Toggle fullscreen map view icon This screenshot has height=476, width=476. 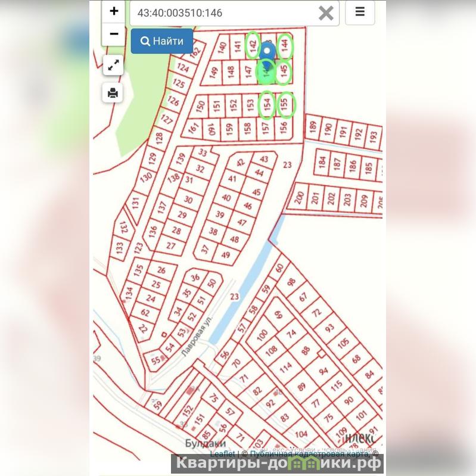[113, 65]
